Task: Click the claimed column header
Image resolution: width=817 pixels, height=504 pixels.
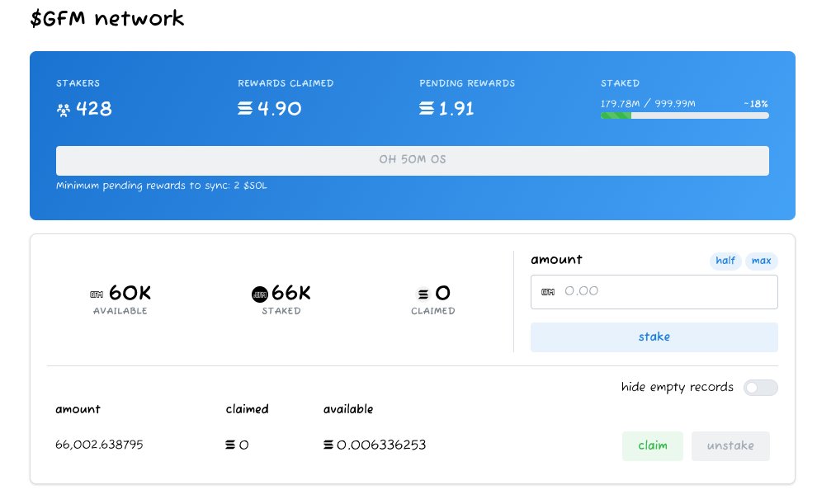Action: point(247,409)
